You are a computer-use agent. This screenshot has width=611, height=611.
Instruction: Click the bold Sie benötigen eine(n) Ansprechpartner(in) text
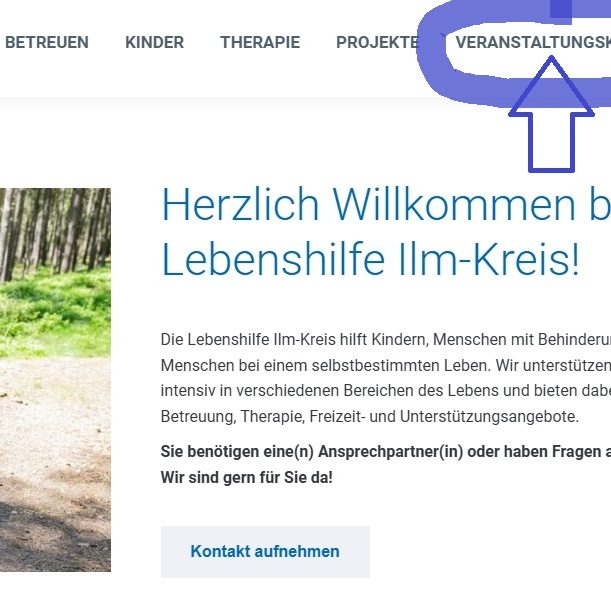pyautogui.click(x=386, y=451)
